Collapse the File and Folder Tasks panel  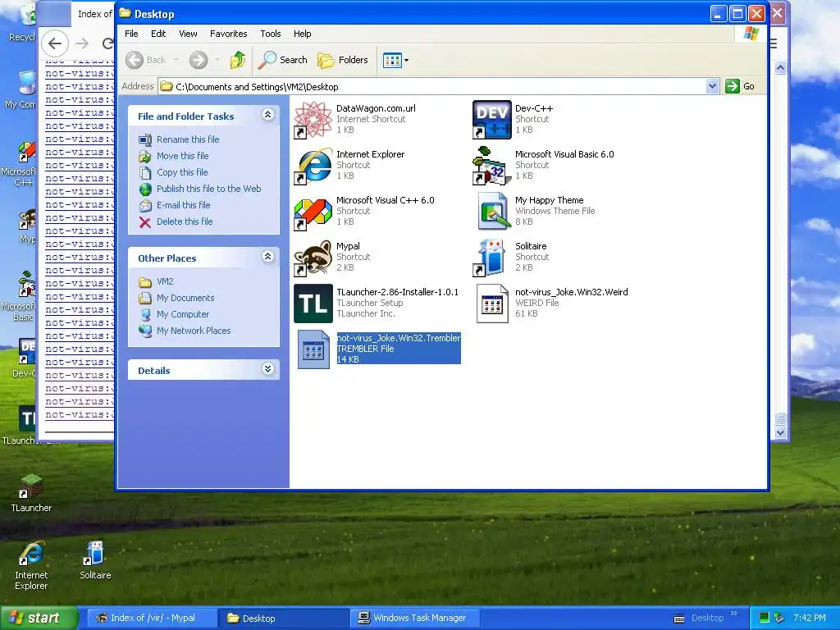(x=268, y=115)
